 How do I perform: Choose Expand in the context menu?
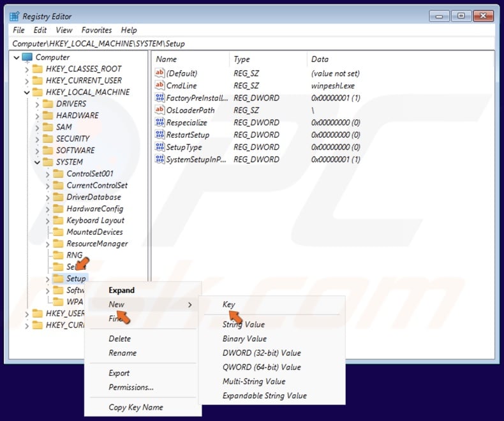coord(143,290)
